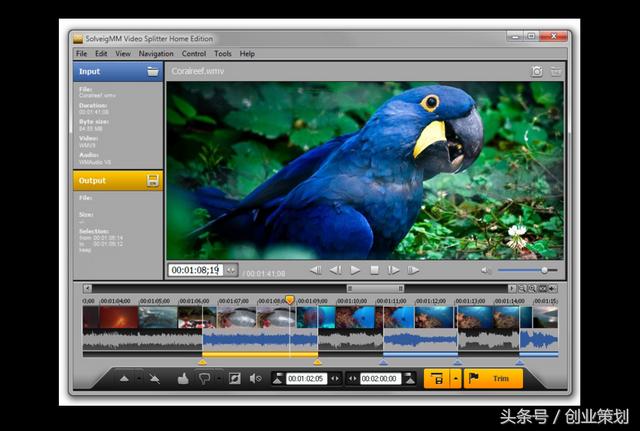The image size is (640, 431).
Task: Toggle the audio mute icon in bottom toolbar
Action: 256,379
